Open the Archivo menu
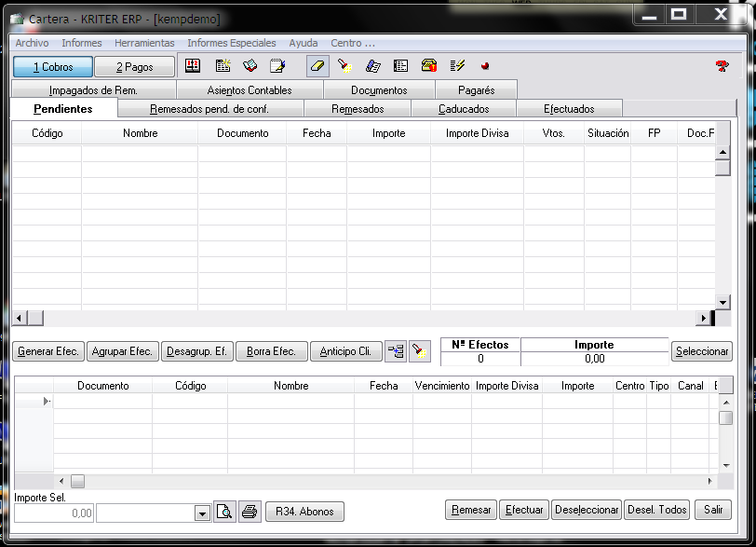This screenshot has width=756, height=547. click(32, 43)
